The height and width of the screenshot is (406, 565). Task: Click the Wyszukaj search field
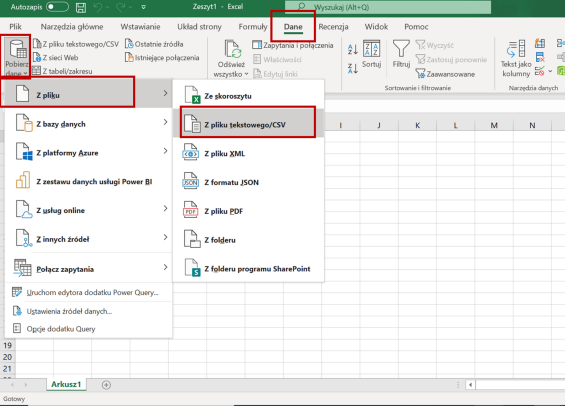[388, 7]
